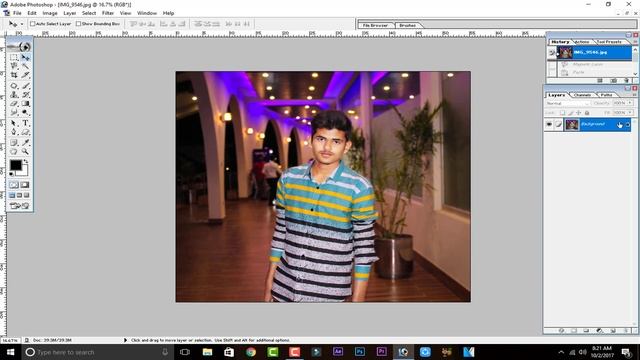Switch to Standard edit mode

[x=14, y=184]
